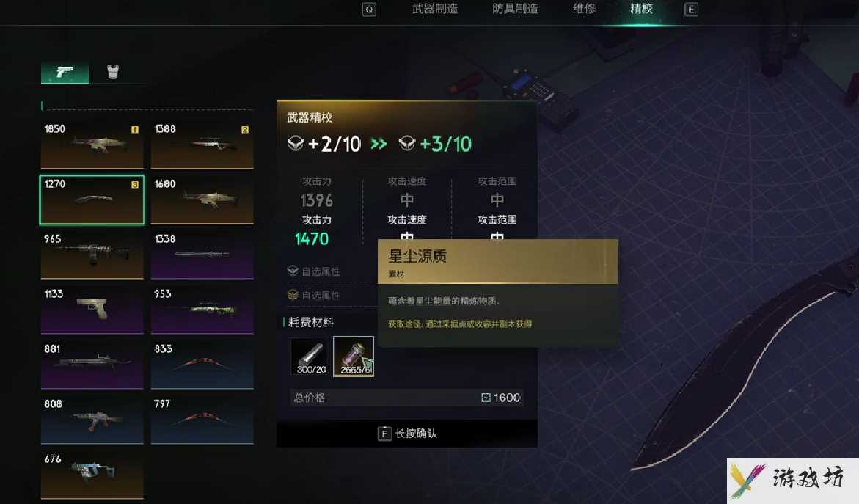Click the Q key previous-tab icon
Image resolution: width=859 pixels, height=504 pixels.
point(369,10)
